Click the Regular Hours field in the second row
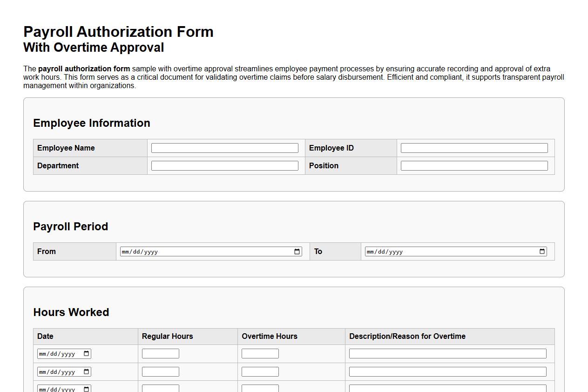 pos(160,371)
